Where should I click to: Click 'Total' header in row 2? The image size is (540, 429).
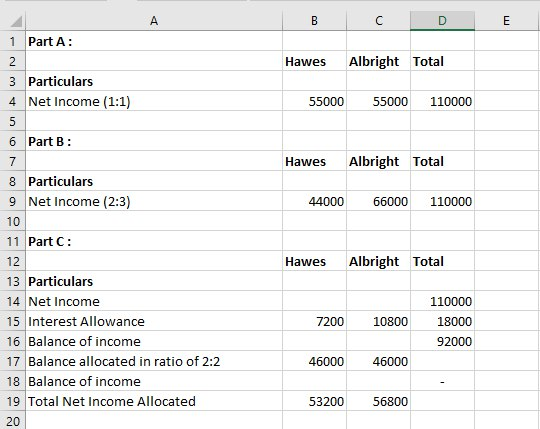(x=443, y=61)
